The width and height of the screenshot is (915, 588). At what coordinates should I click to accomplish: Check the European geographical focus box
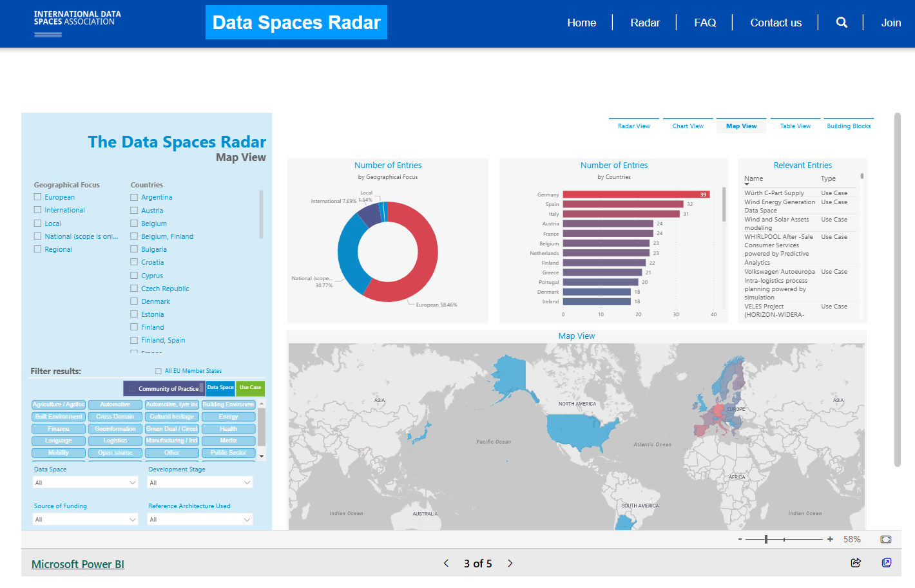[38, 197]
